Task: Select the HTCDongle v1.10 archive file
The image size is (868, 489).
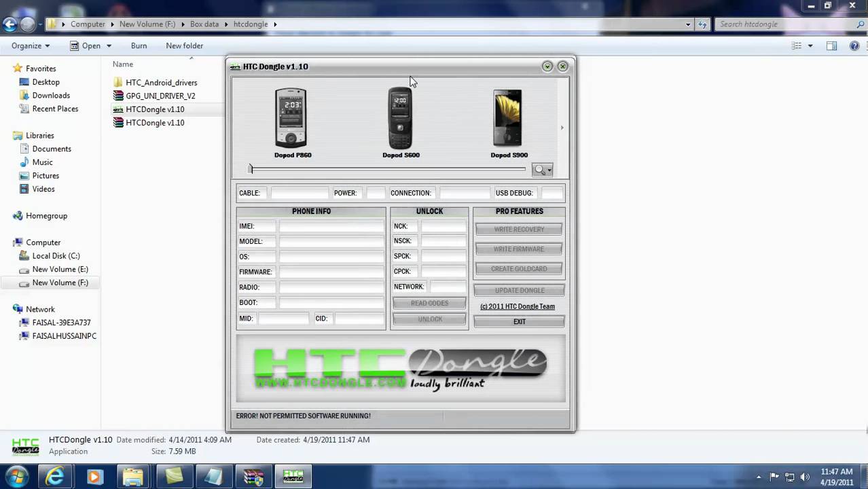Action: coord(155,123)
